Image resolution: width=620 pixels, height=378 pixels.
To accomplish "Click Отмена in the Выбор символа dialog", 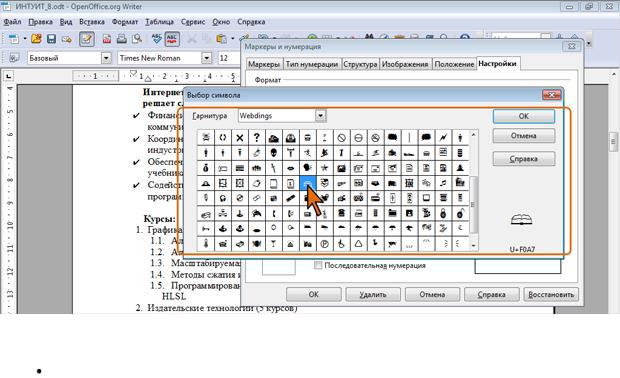I will coord(524,136).
